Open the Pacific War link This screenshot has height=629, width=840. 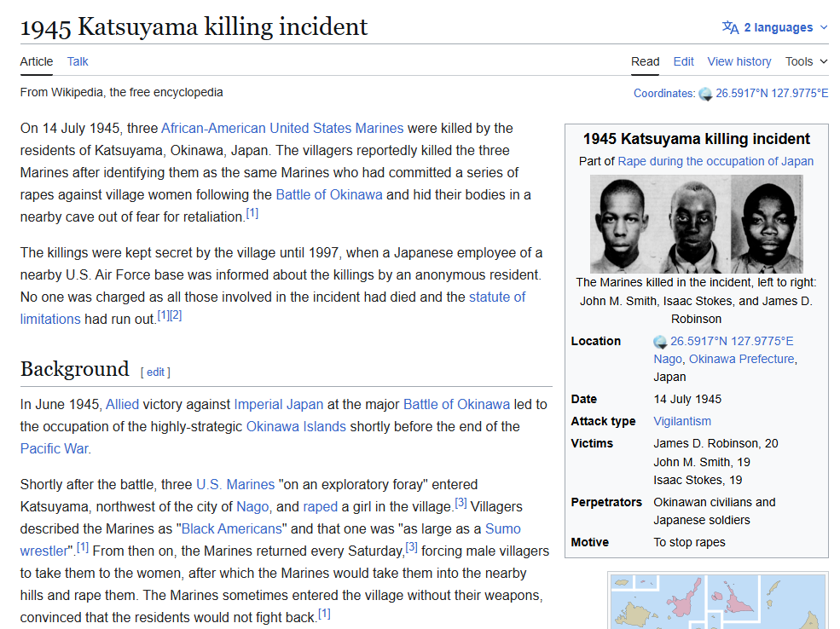tap(54, 448)
